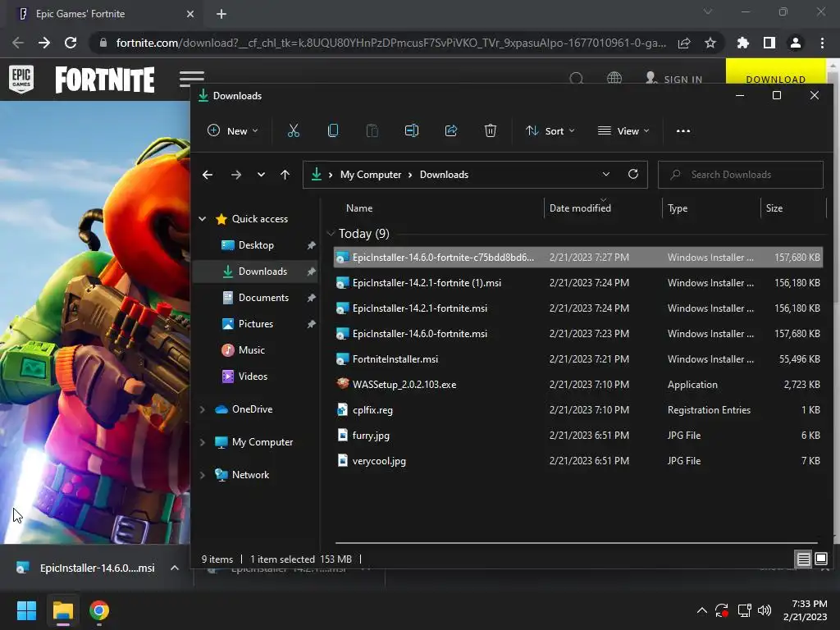Select EpicInstaller-14.2.1-fortnite (1).msi file
The height and width of the screenshot is (630, 840).
(x=577, y=283)
